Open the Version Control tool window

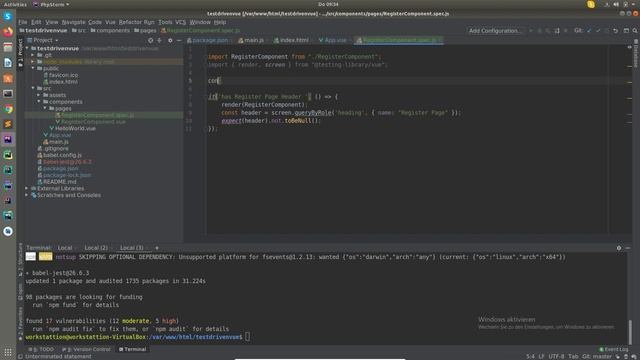(87, 349)
